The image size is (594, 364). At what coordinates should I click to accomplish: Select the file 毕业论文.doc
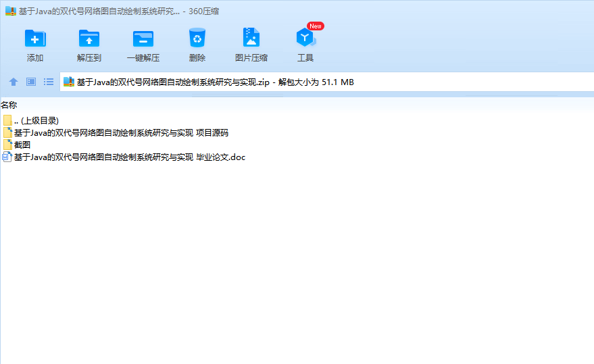(130, 157)
